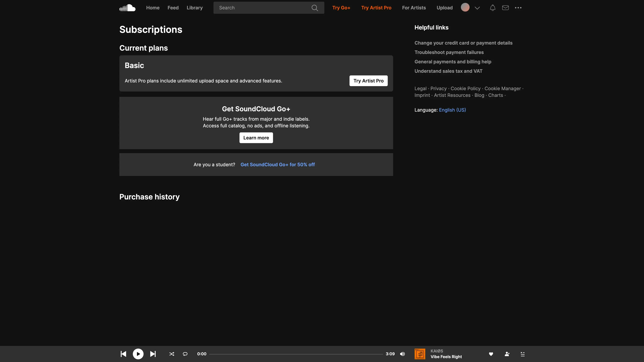
Task: Mute the volume speaker icon
Action: point(402,354)
